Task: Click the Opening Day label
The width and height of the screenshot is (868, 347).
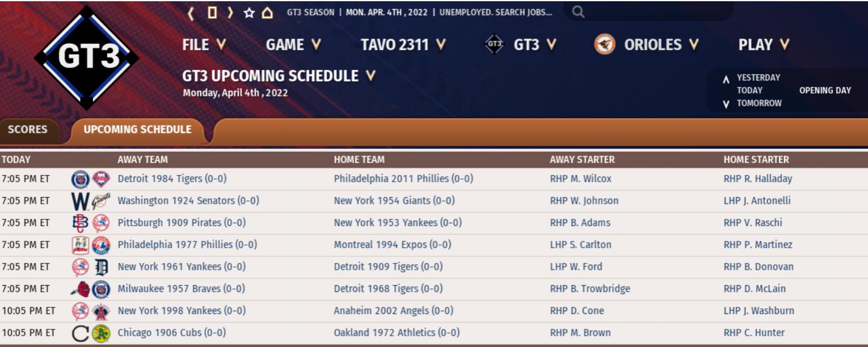Action: [825, 90]
